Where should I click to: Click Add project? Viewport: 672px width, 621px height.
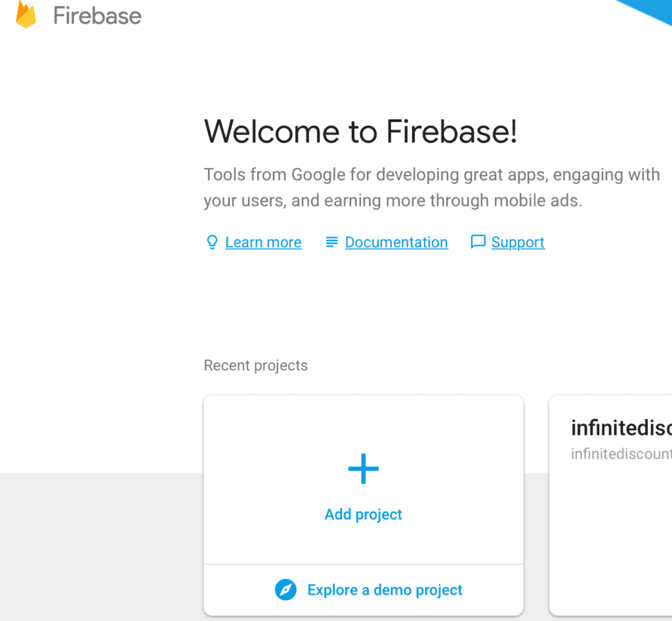click(363, 514)
